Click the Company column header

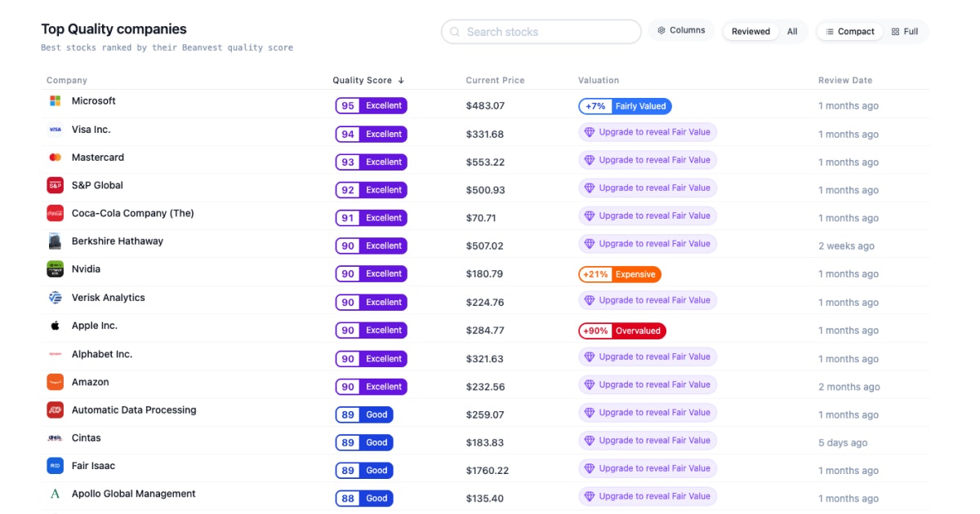(67, 81)
